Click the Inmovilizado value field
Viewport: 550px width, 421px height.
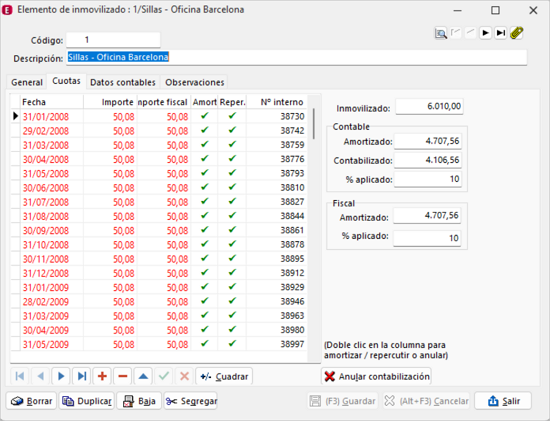pos(429,106)
